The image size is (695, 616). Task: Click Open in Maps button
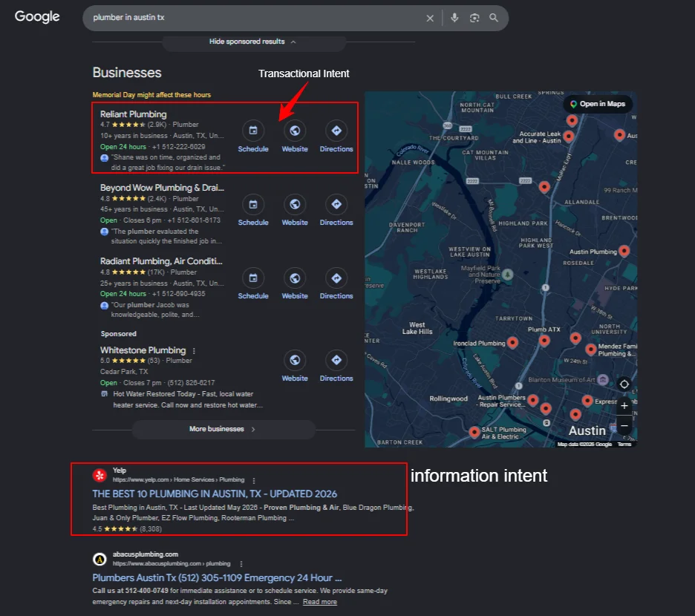click(x=598, y=104)
